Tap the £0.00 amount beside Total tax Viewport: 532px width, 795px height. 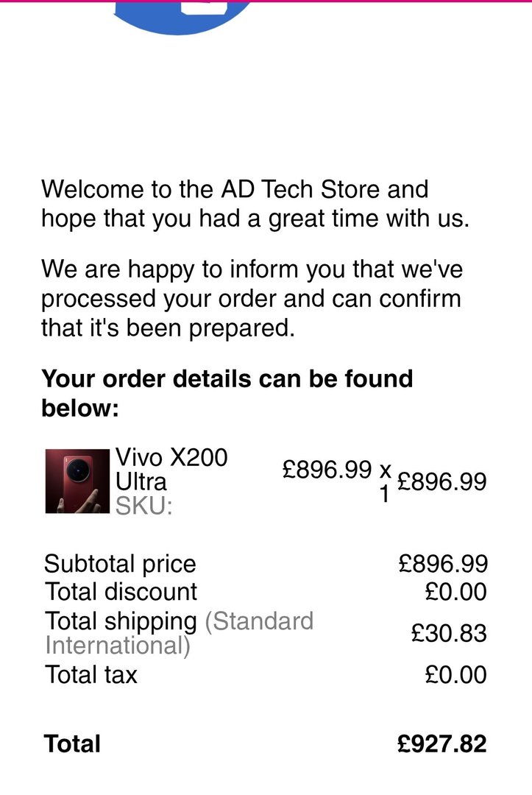point(456,674)
